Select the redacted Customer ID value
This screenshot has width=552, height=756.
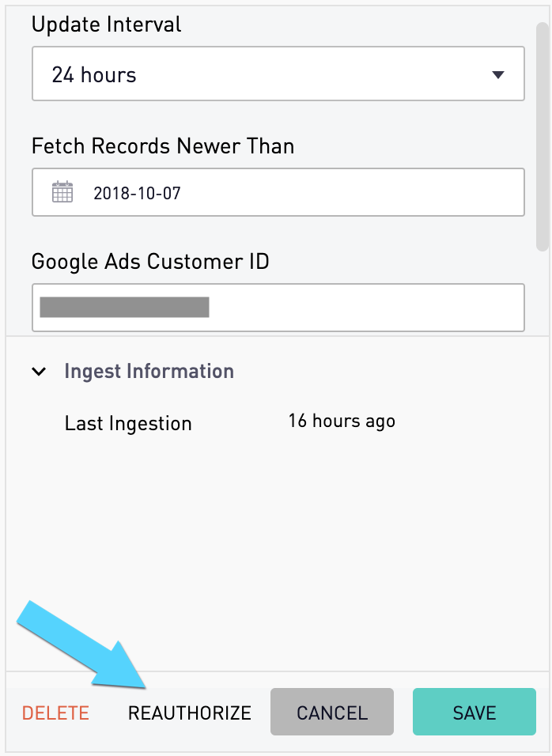click(x=124, y=308)
